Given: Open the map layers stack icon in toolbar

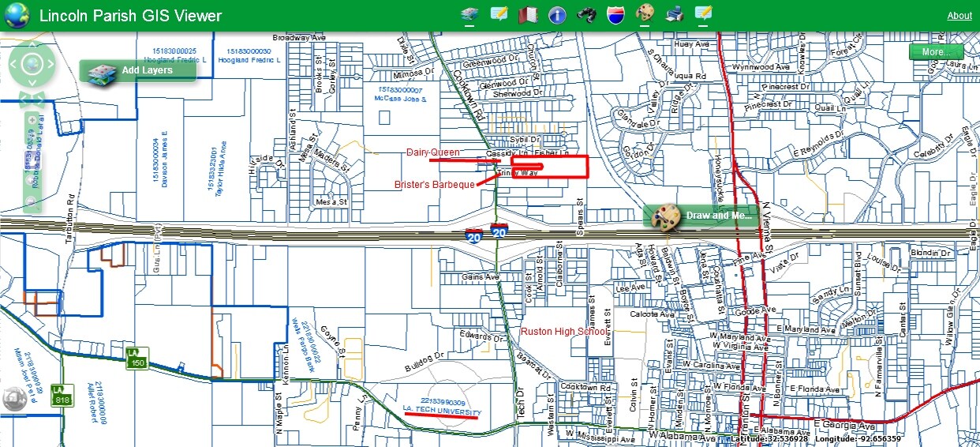Looking at the screenshot, I should (470, 14).
